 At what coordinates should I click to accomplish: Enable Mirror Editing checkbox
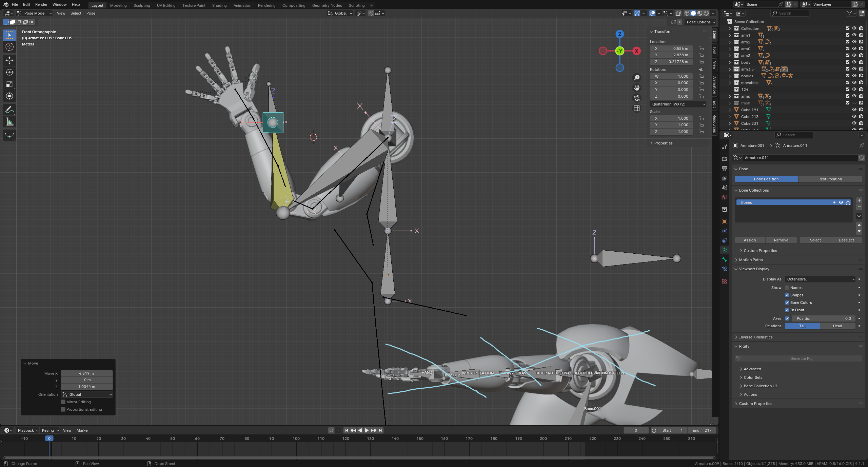[63, 402]
